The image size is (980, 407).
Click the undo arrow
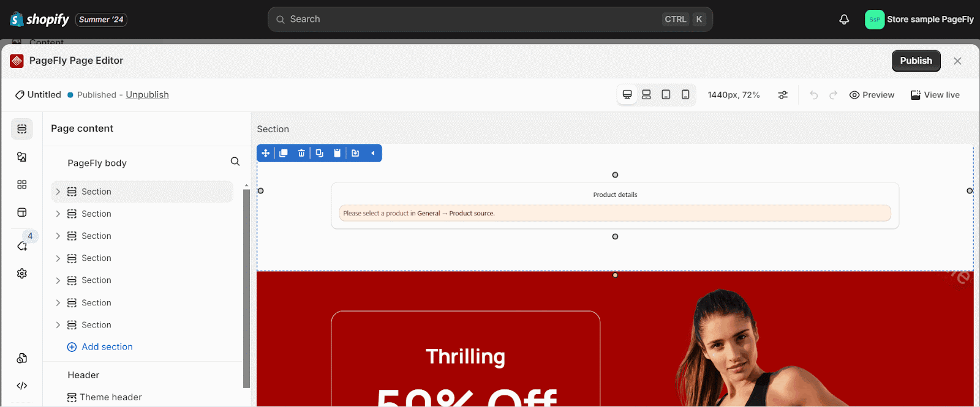tap(813, 95)
